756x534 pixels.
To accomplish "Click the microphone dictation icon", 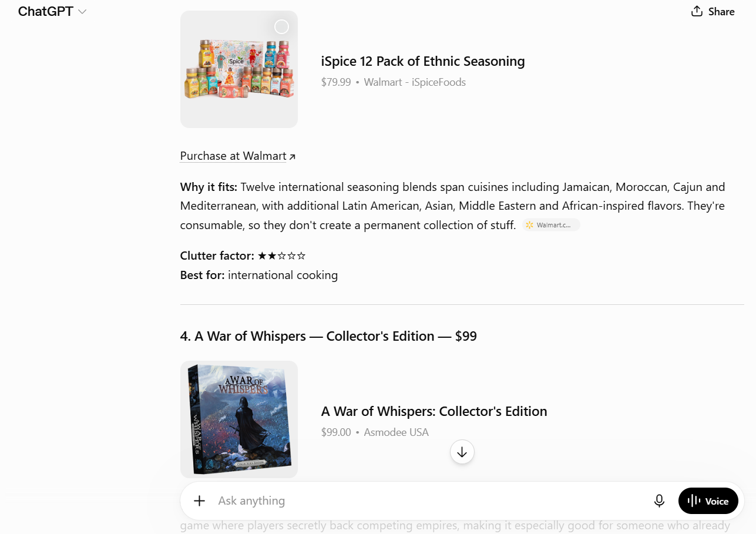I will pos(659,501).
